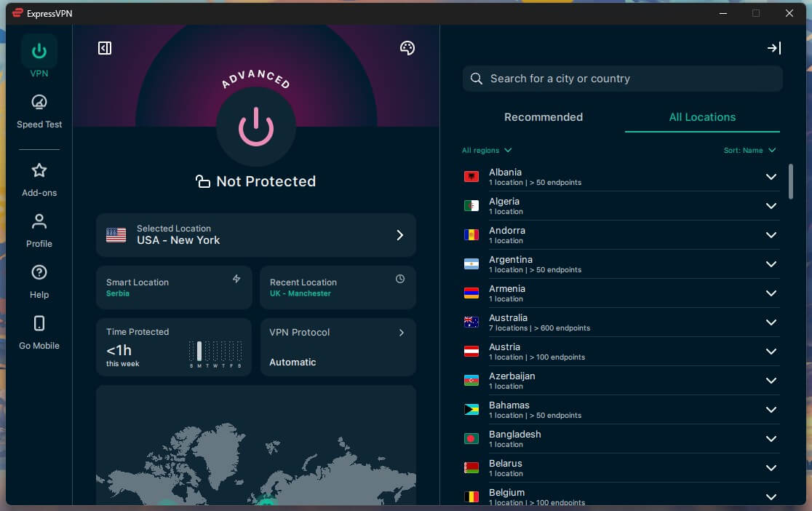The image size is (812, 511).
Task: Open the All regions filter dropdown
Action: click(x=487, y=150)
